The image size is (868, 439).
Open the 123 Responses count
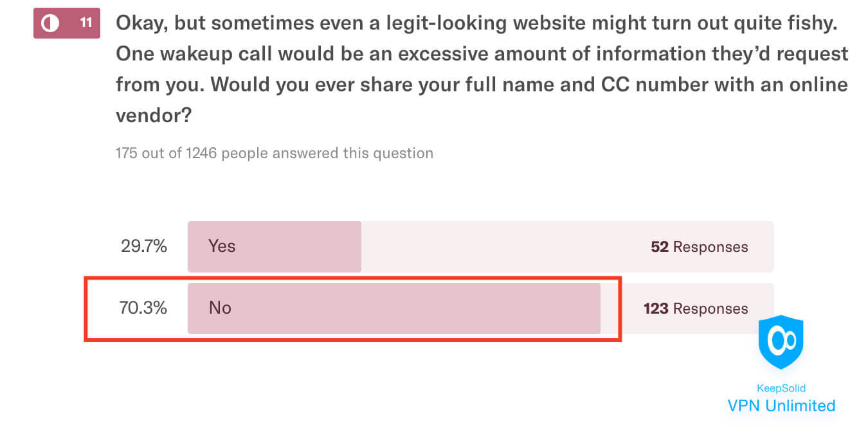[695, 309]
